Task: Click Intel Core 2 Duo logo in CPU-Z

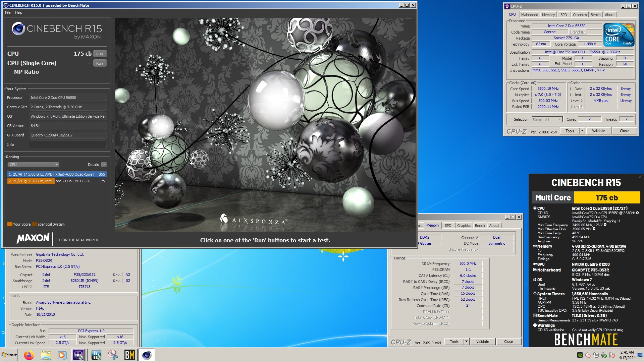Action: point(619,35)
